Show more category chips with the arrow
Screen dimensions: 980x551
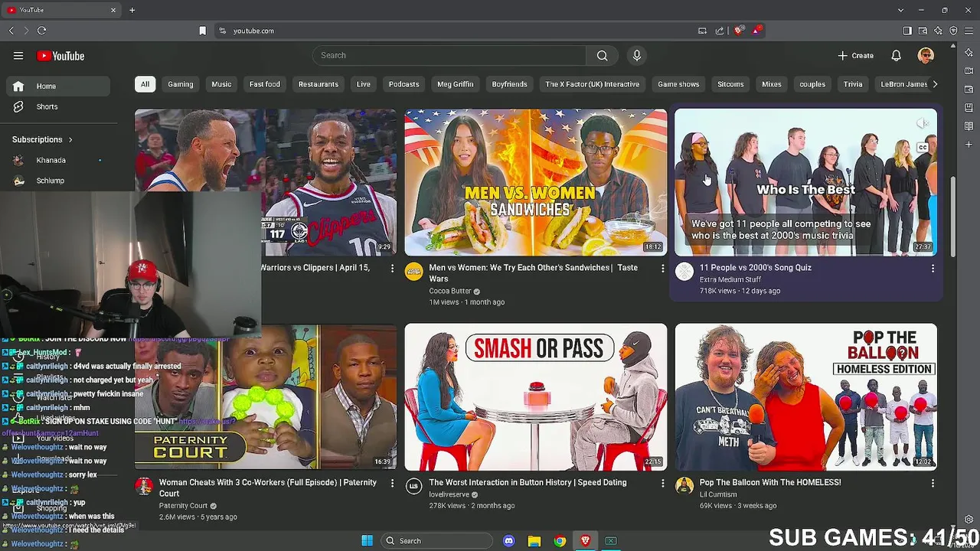coord(934,84)
